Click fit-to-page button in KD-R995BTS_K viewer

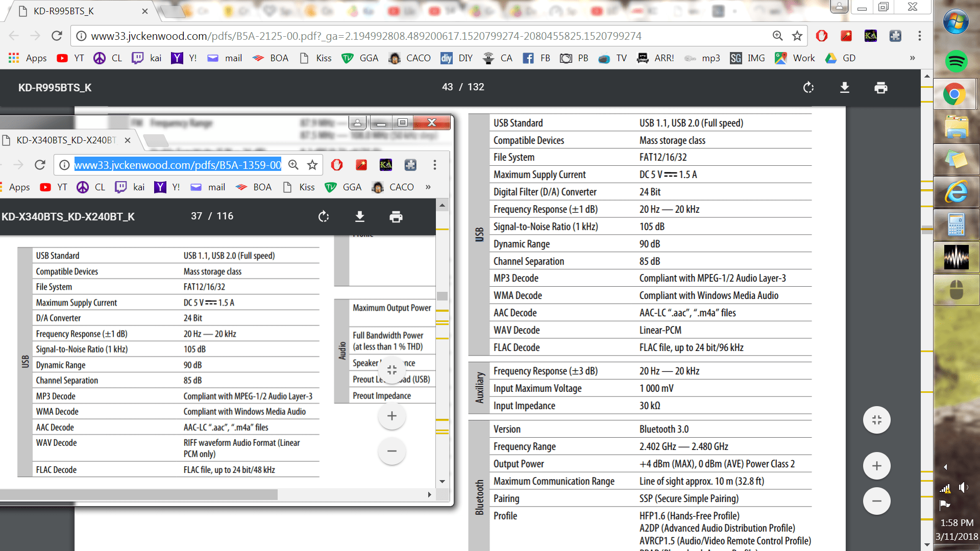(x=877, y=420)
